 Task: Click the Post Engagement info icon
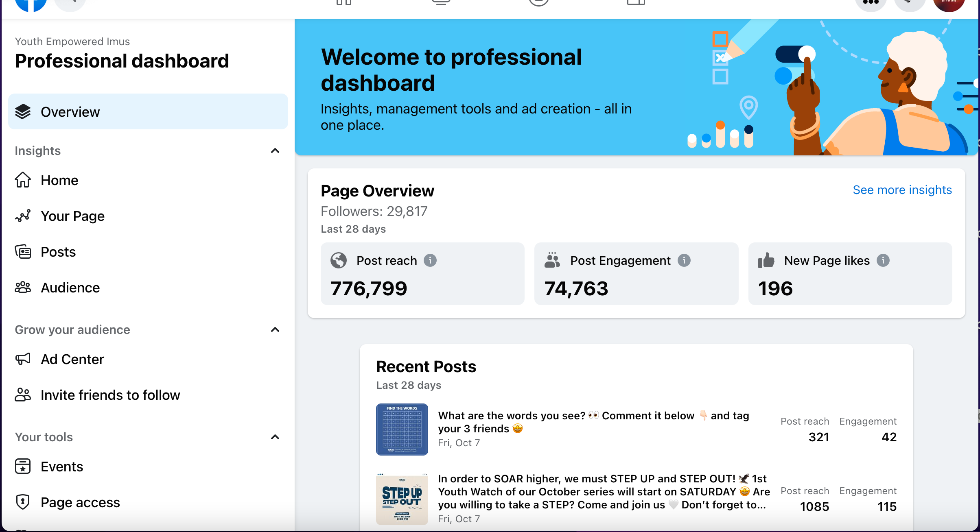(x=684, y=260)
